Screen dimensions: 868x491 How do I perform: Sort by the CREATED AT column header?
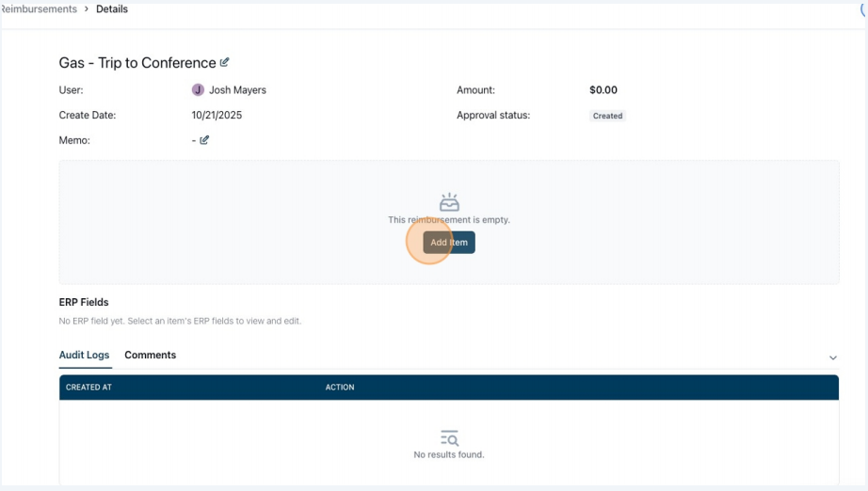click(88, 387)
